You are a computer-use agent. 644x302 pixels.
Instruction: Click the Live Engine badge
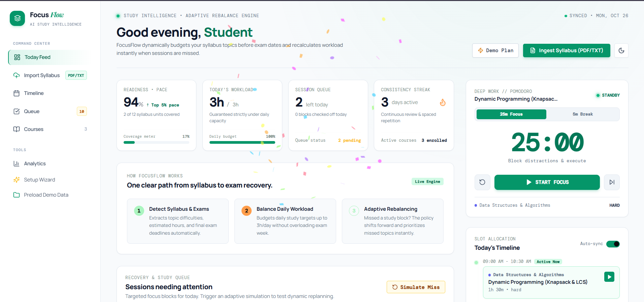coord(427,181)
